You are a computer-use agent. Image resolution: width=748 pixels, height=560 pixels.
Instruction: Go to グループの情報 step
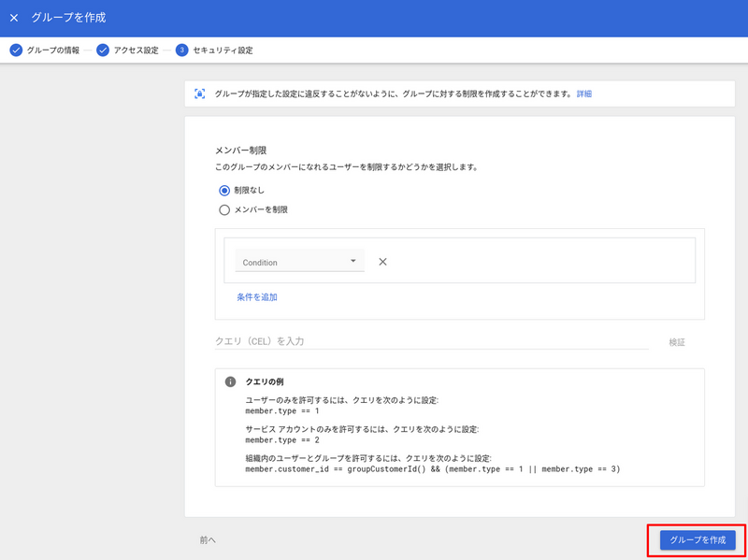[53, 50]
